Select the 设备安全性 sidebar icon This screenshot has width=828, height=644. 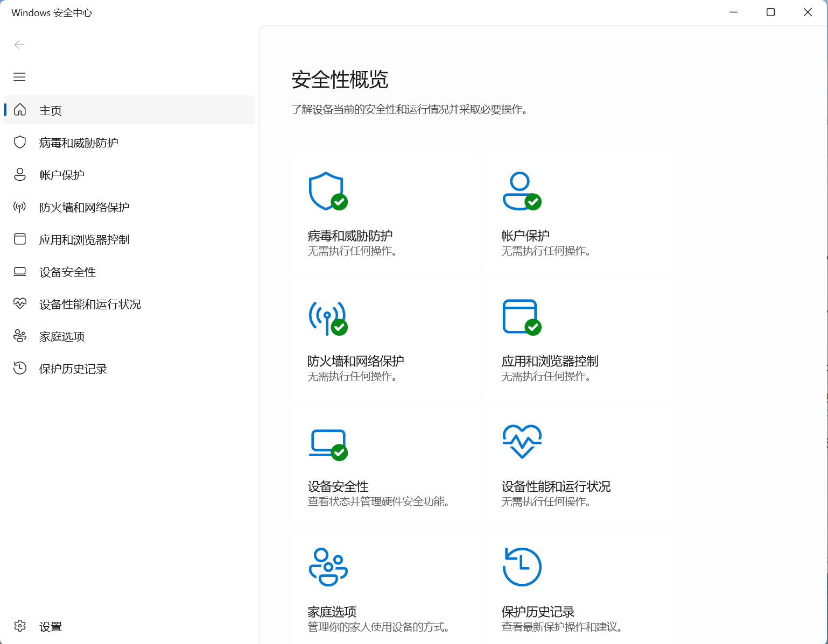pyautogui.click(x=67, y=272)
